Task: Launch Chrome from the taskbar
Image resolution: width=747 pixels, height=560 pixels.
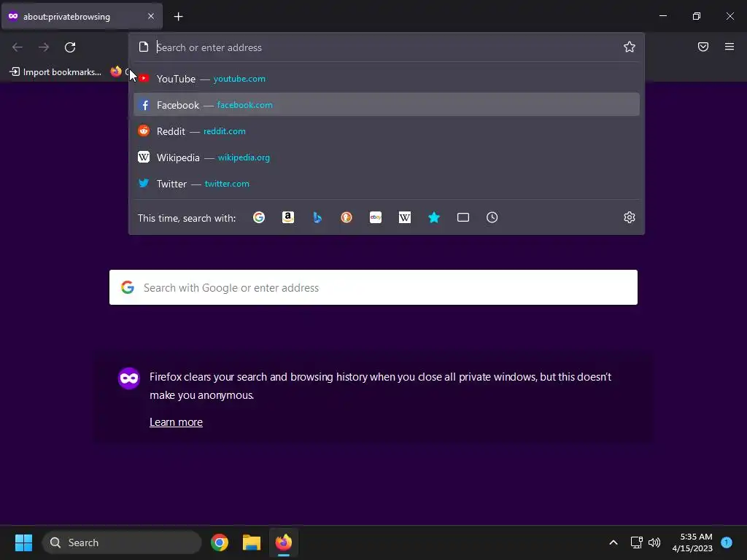Action: click(x=220, y=542)
